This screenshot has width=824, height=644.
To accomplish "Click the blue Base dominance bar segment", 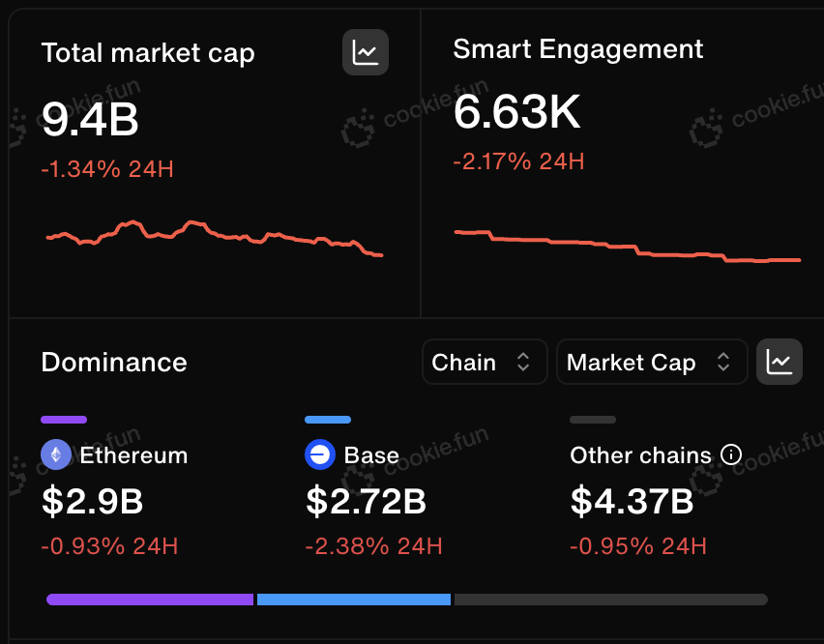I will (354, 600).
